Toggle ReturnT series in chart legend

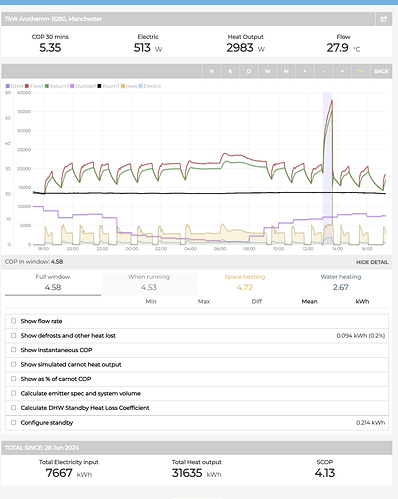point(57,86)
